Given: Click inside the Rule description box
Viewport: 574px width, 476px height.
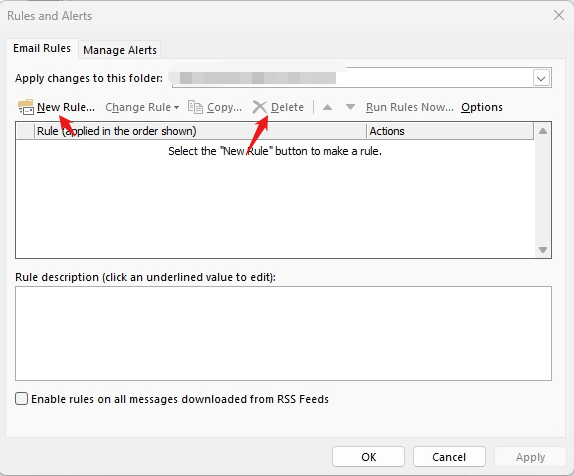Looking at the screenshot, I should point(283,334).
